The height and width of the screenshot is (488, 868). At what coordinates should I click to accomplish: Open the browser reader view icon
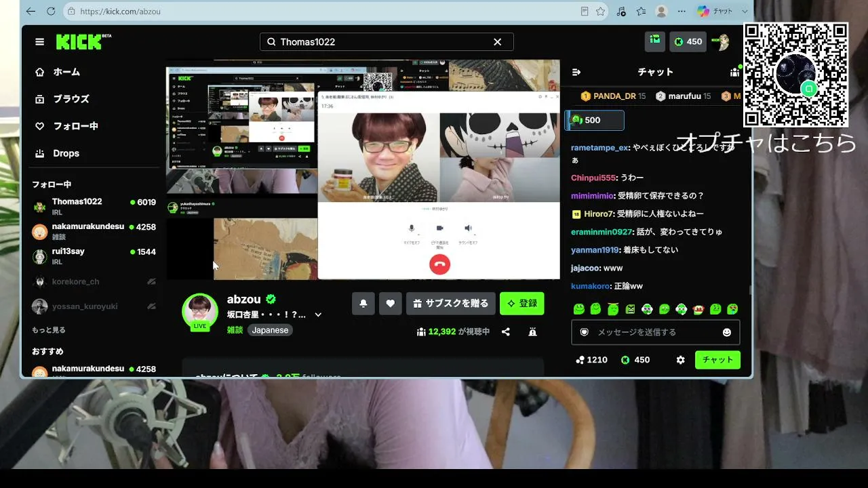pos(585,12)
